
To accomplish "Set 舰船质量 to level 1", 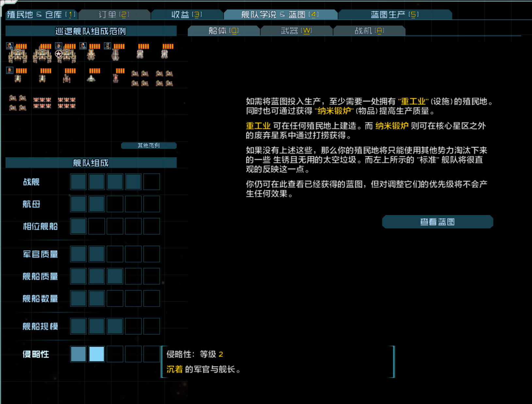I will coord(78,276).
